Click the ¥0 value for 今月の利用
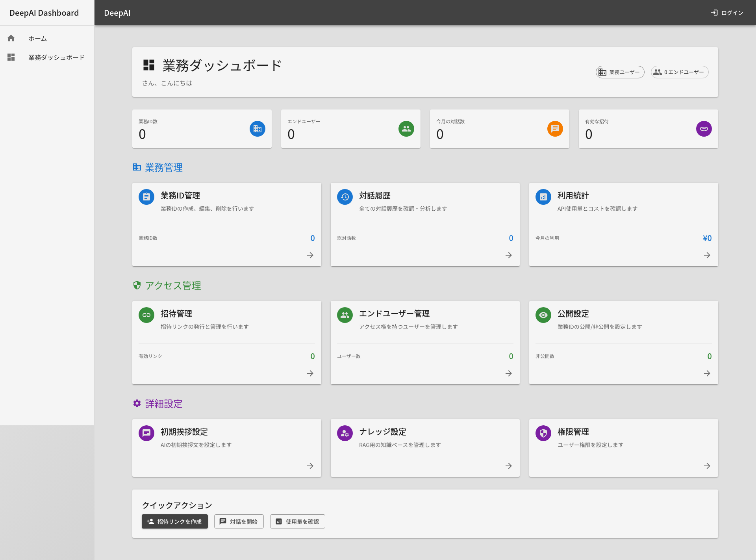The height and width of the screenshot is (560, 756). click(707, 238)
